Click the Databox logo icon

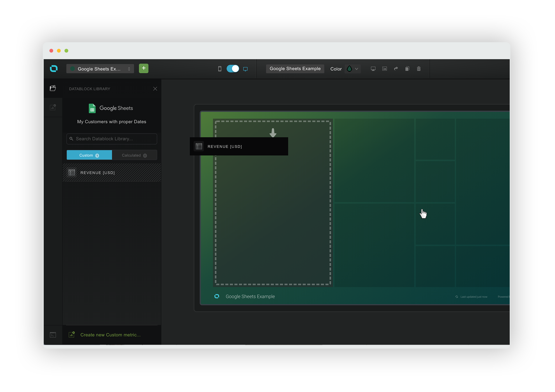(54, 69)
